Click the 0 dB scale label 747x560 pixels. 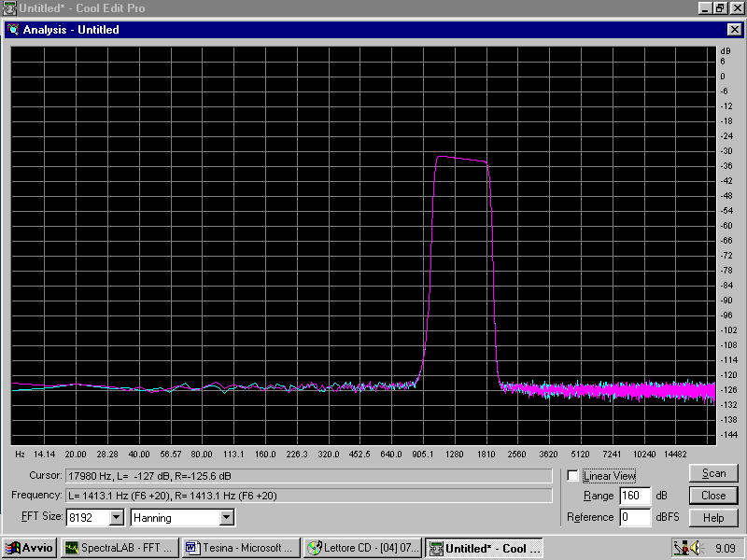(723, 77)
